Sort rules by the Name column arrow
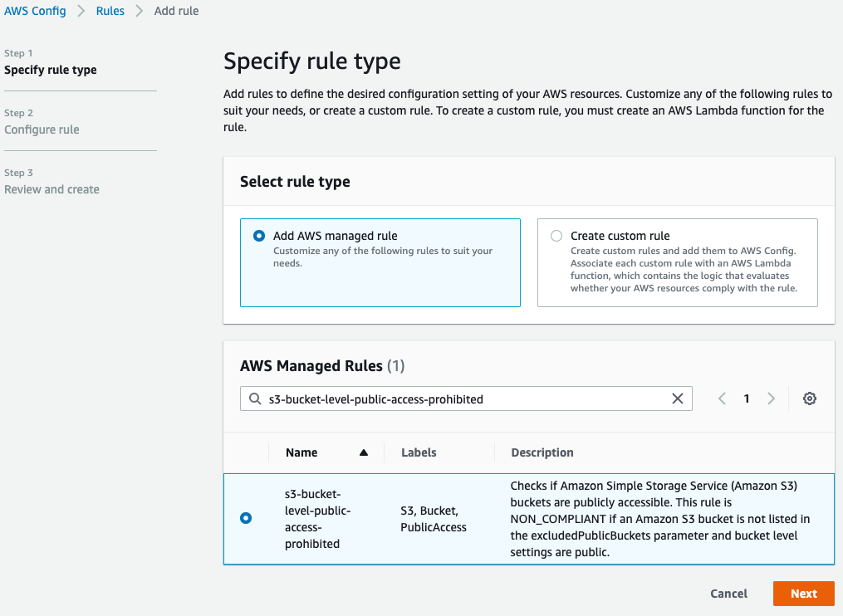 click(363, 452)
